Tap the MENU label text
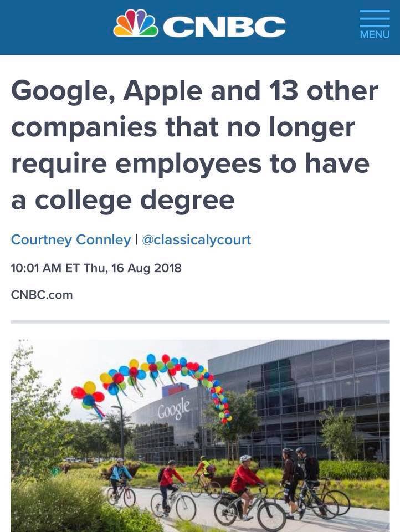The image size is (400, 532). coord(375,34)
